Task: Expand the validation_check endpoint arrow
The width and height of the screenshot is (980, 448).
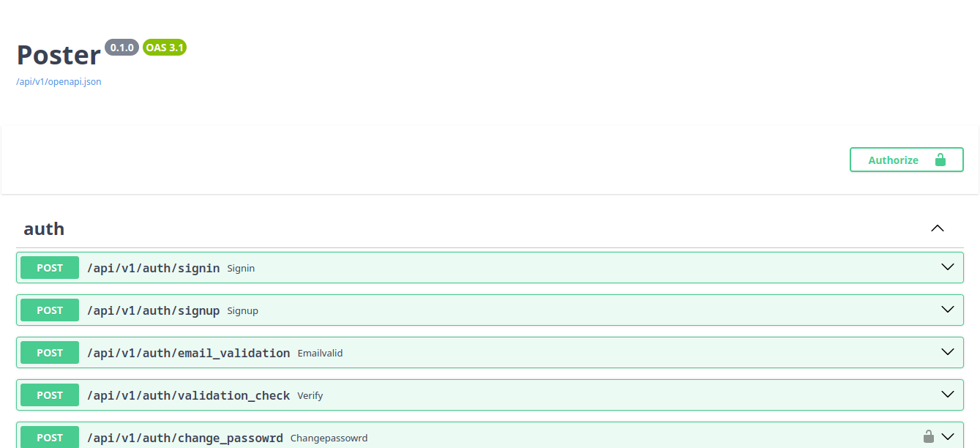Action: pos(948,395)
